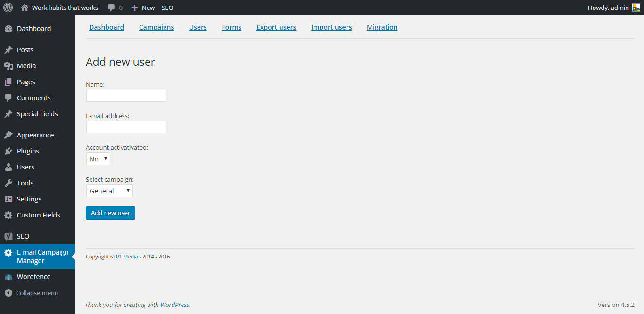Screen dimensions: 644x314
Task: Click the admin avatar image
Action: 636,8
